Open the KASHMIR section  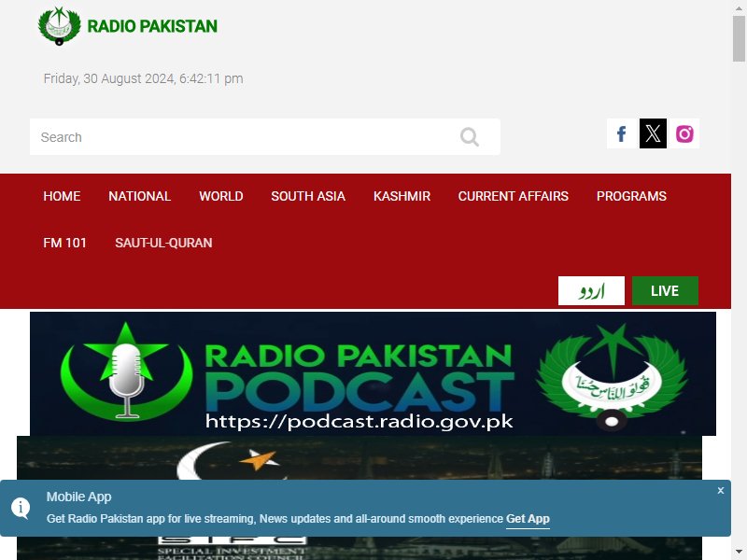[402, 196]
